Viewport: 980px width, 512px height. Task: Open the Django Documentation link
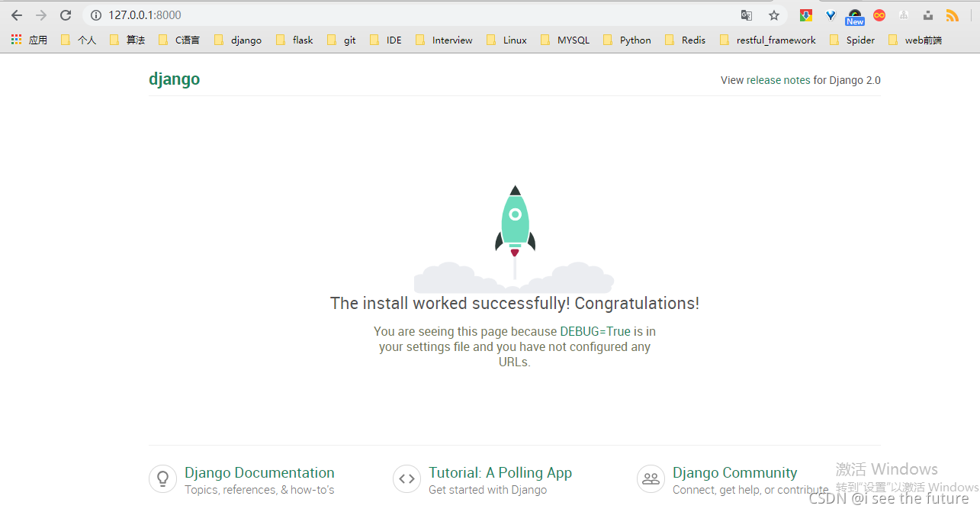pyautogui.click(x=259, y=472)
